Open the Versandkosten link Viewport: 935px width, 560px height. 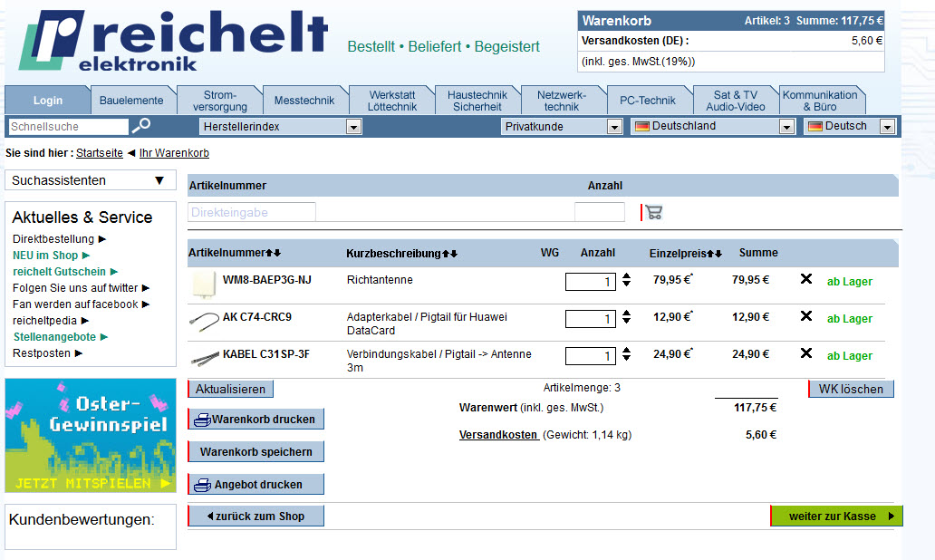pyautogui.click(x=498, y=435)
